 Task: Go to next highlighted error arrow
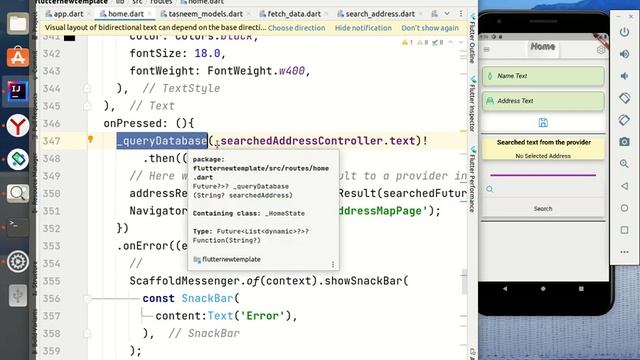tap(460, 42)
